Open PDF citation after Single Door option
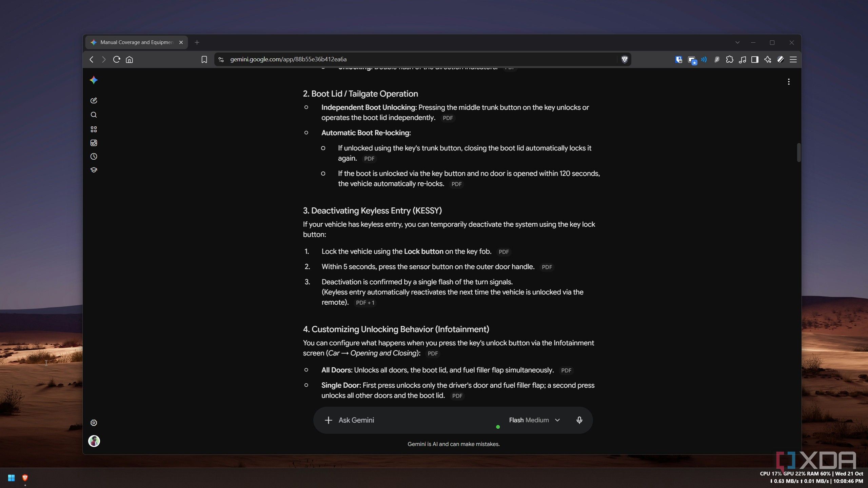This screenshot has width=868, height=488. (x=457, y=396)
